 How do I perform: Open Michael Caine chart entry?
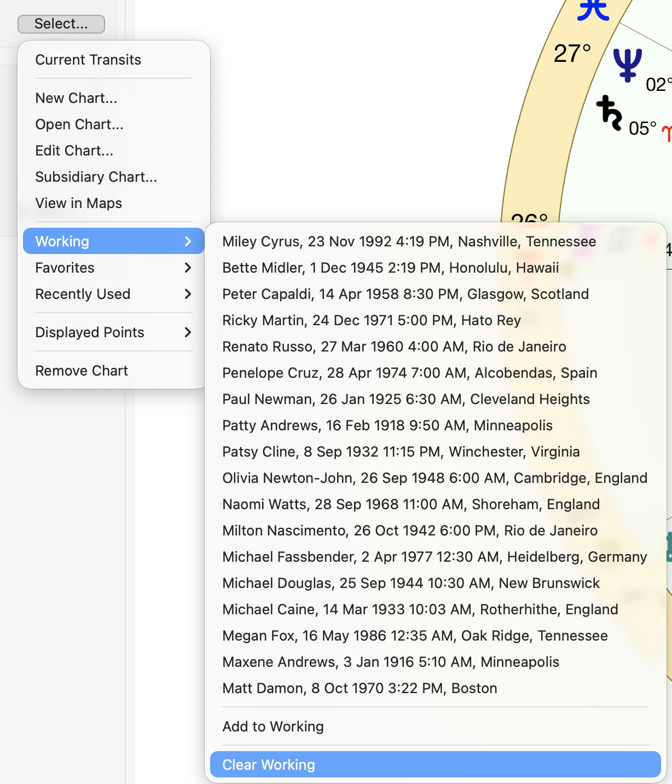(x=436, y=609)
